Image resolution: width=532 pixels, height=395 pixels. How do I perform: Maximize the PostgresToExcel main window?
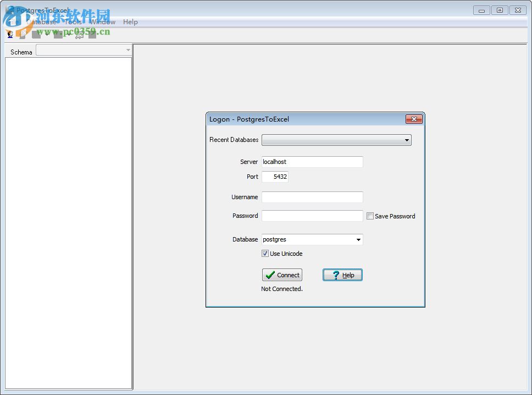point(500,10)
